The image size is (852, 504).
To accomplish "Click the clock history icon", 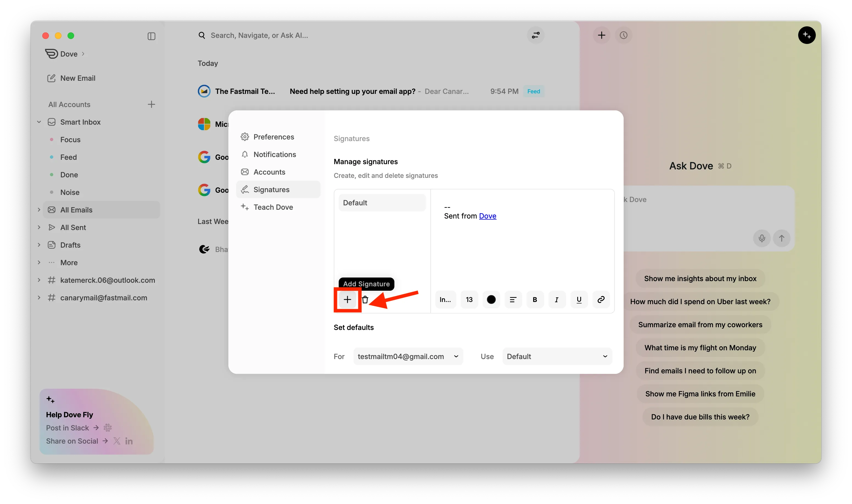I will [623, 35].
